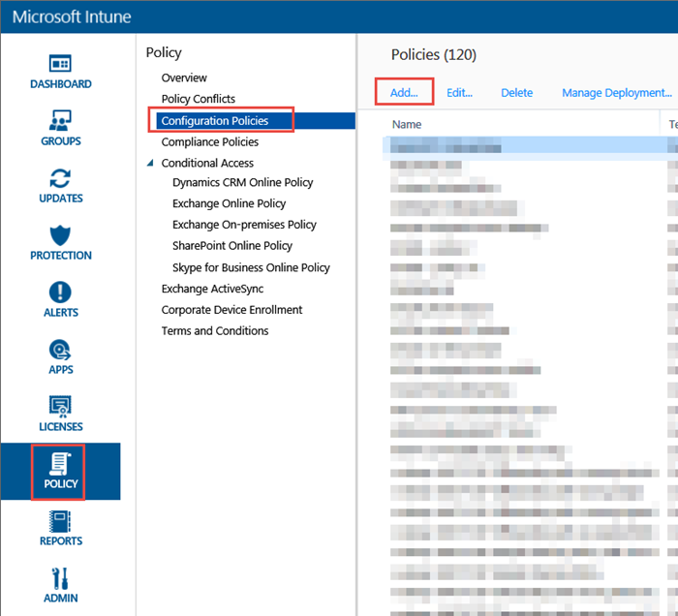Viewport: 678px width, 616px height.
Task: Open the Dashboard icon in sidebar
Action: coord(60,64)
